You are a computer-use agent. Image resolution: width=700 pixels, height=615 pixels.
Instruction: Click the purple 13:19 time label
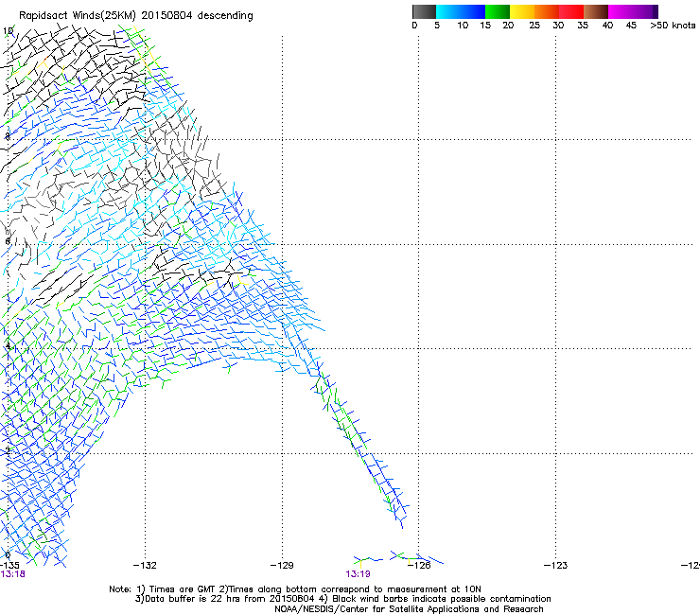(x=358, y=574)
